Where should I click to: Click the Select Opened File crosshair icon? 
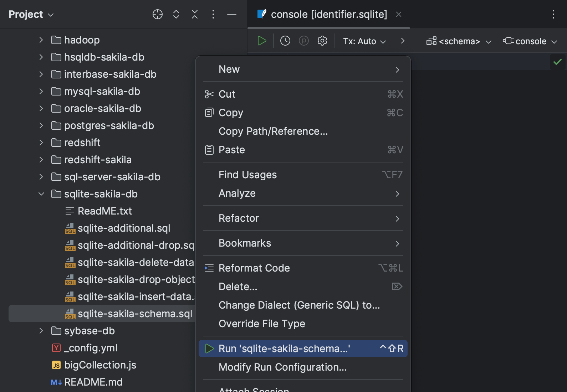point(158,14)
